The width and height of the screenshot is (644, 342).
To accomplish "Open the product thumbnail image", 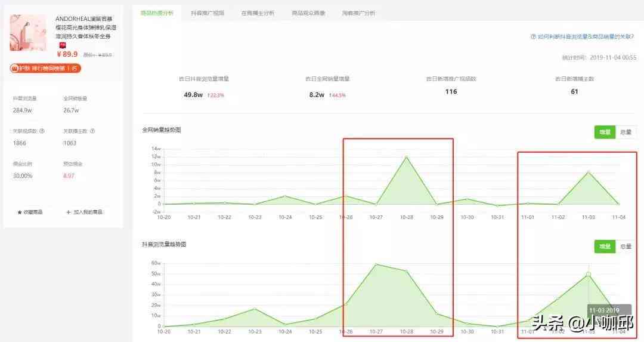I will pyautogui.click(x=29, y=33).
